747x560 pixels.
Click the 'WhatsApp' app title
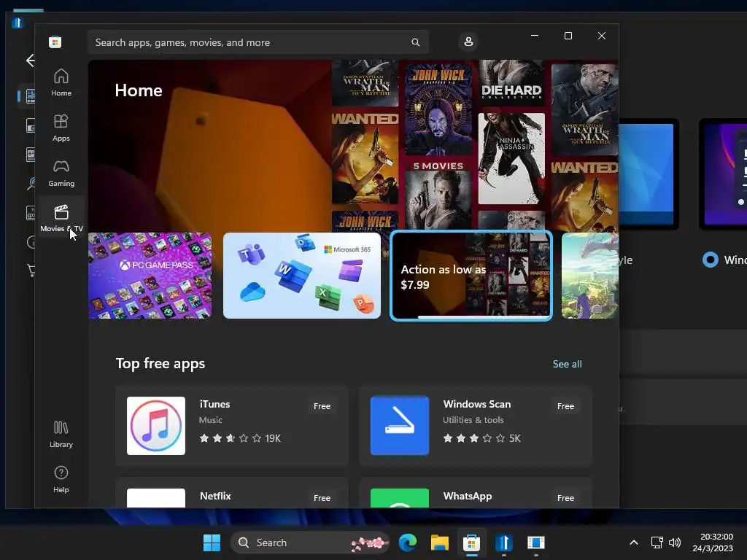[468, 496]
